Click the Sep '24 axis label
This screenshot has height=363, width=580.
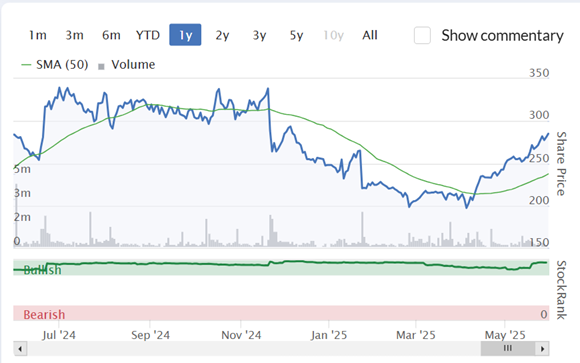click(151, 335)
